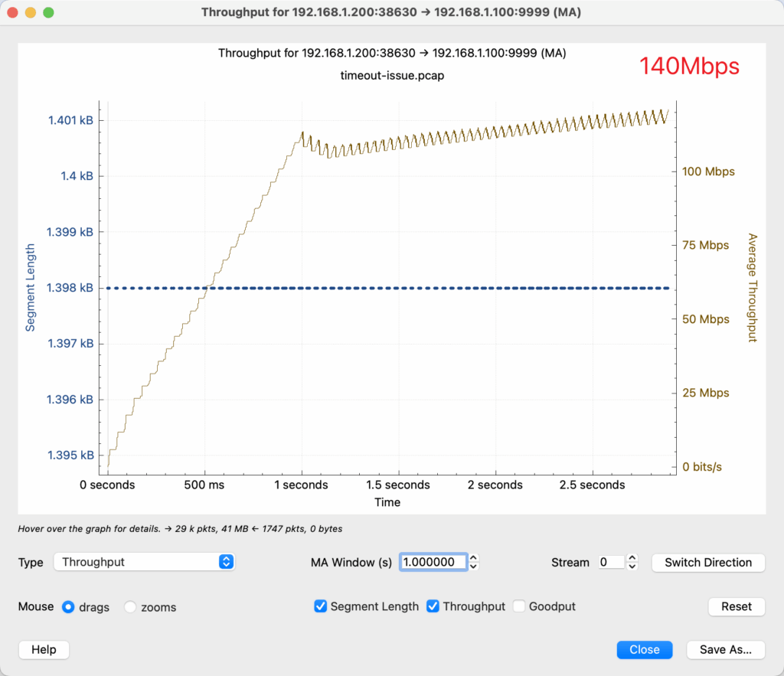Select the zooms mouse radio button

click(130, 607)
